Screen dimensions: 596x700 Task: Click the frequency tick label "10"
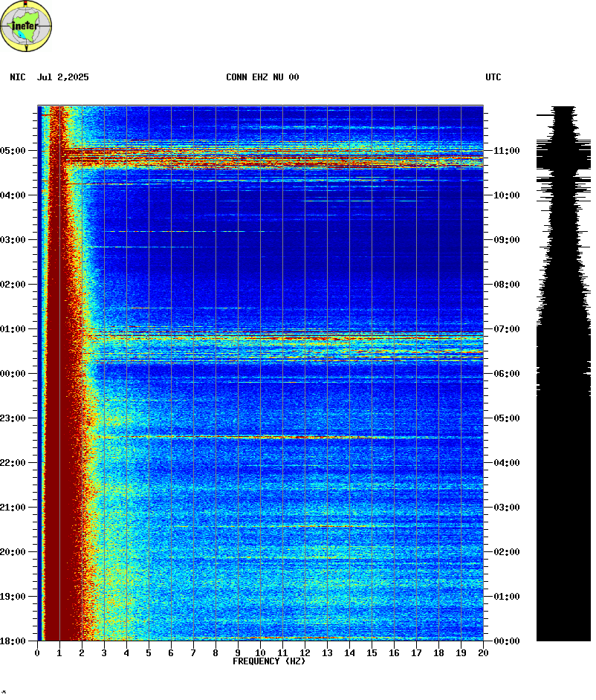point(260,653)
